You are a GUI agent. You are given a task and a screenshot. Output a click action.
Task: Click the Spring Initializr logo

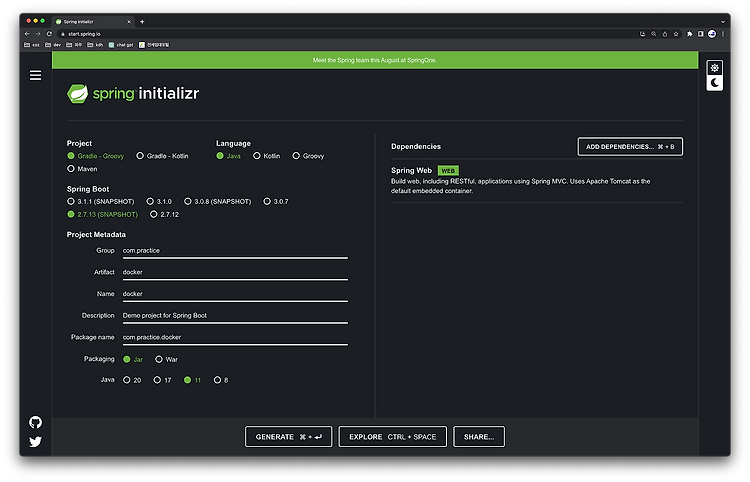click(x=133, y=93)
